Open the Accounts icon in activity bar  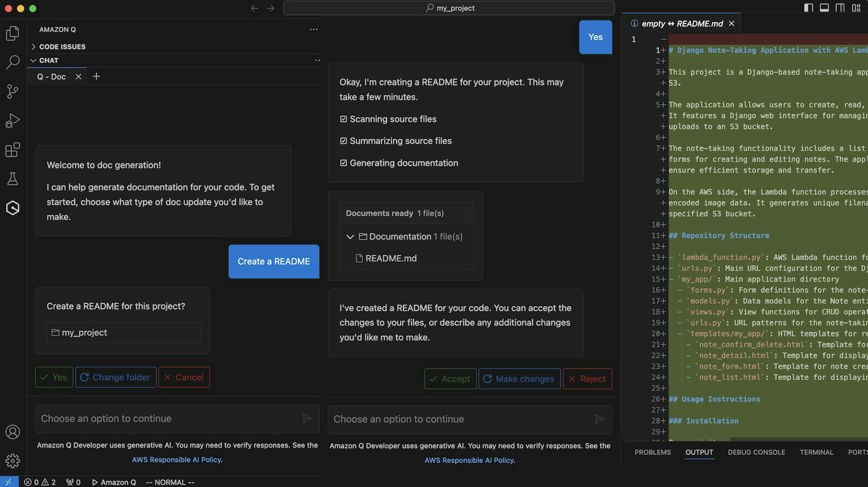[12, 432]
